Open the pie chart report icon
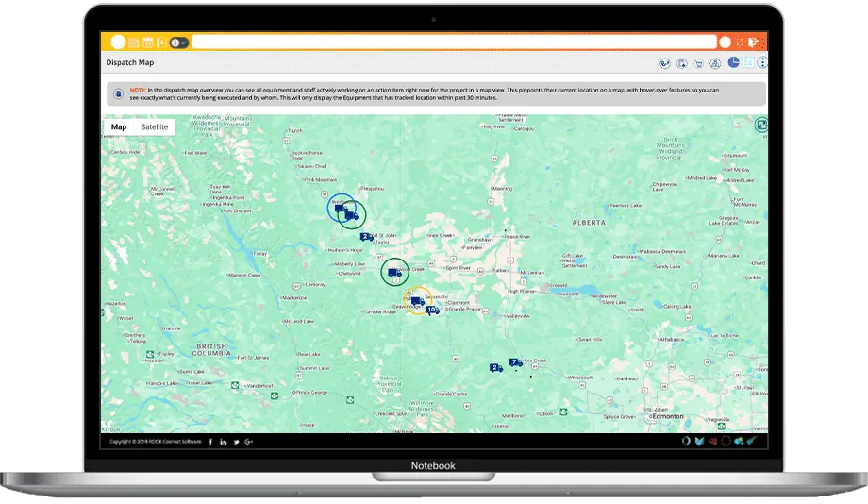 pyautogui.click(x=734, y=63)
